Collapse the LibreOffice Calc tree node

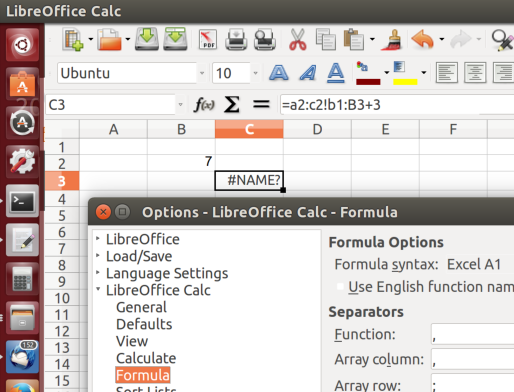point(98,289)
